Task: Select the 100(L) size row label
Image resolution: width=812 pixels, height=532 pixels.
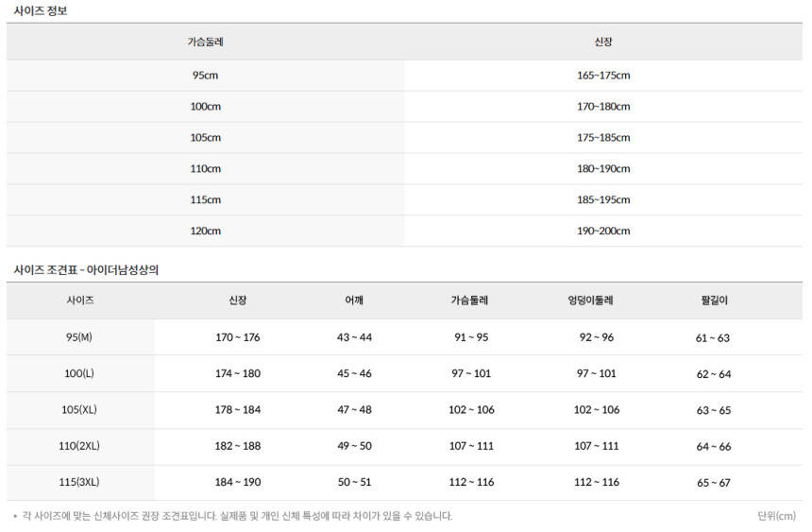Action: tap(79, 373)
